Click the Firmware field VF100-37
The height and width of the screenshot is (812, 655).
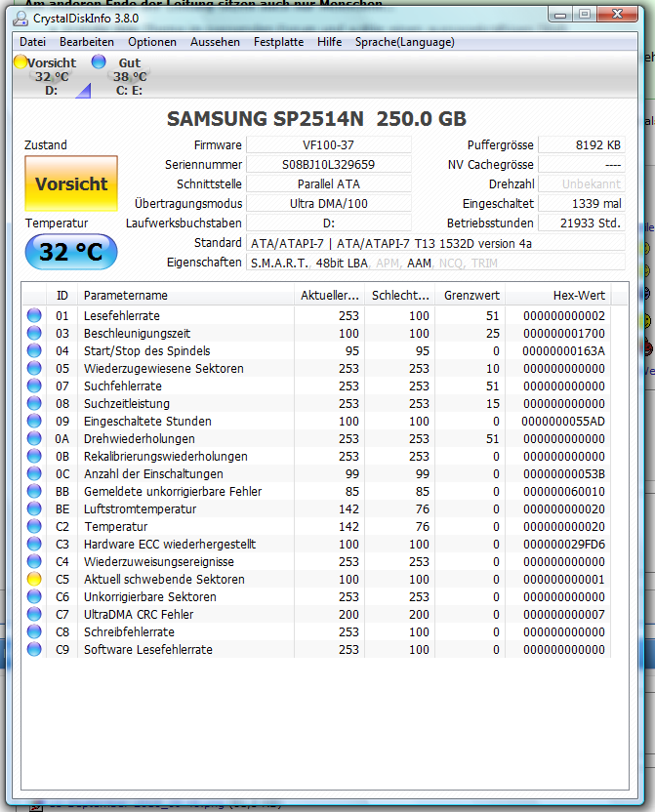pyautogui.click(x=329, y=145)
